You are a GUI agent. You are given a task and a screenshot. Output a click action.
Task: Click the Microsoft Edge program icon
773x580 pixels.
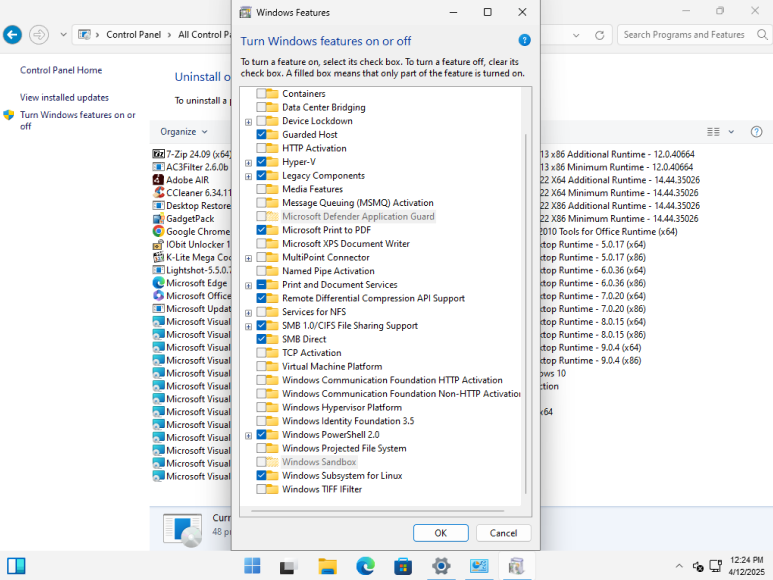point(158,282)
